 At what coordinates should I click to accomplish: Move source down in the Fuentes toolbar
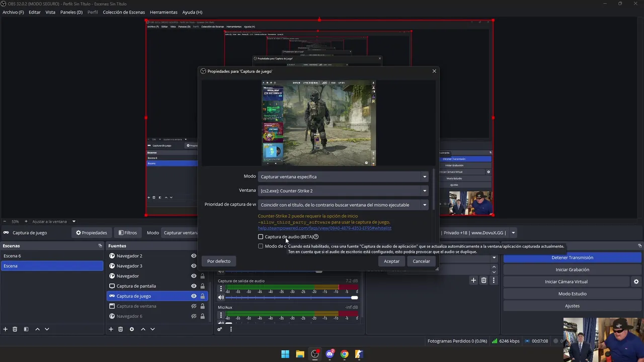(152, 329)
